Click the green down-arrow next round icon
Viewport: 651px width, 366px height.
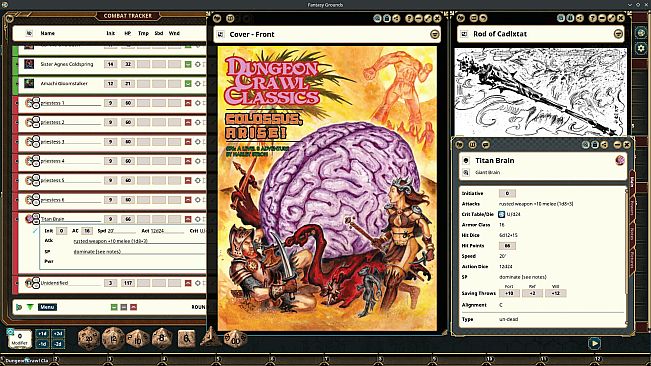pyautogui.click(x=30, y=307)
